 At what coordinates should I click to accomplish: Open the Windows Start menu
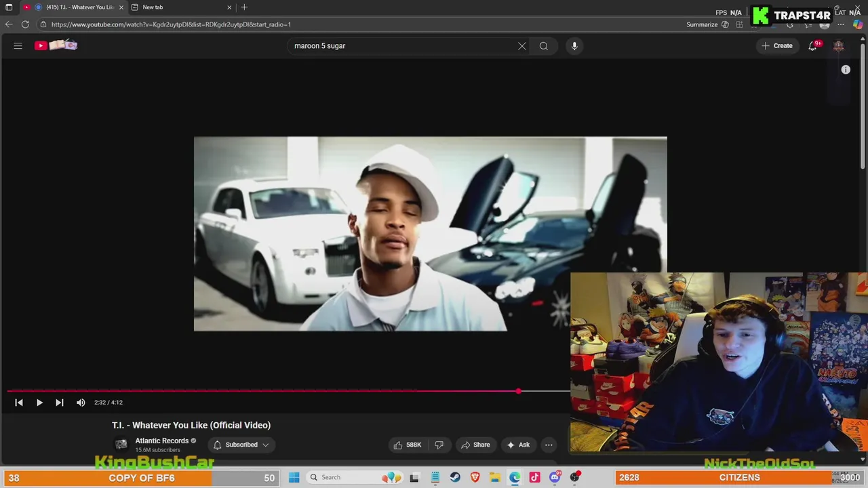coord(294,477)
